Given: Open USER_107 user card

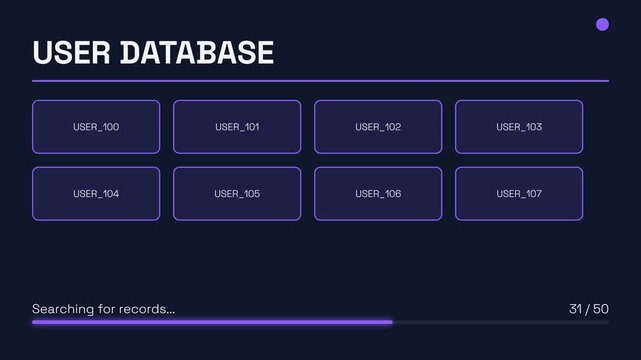Looking at the screenshot, I should [519, 194].
